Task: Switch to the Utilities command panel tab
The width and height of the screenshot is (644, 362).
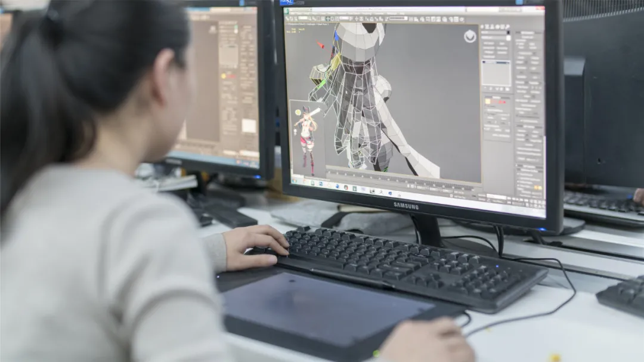Action: coord(507,27)
